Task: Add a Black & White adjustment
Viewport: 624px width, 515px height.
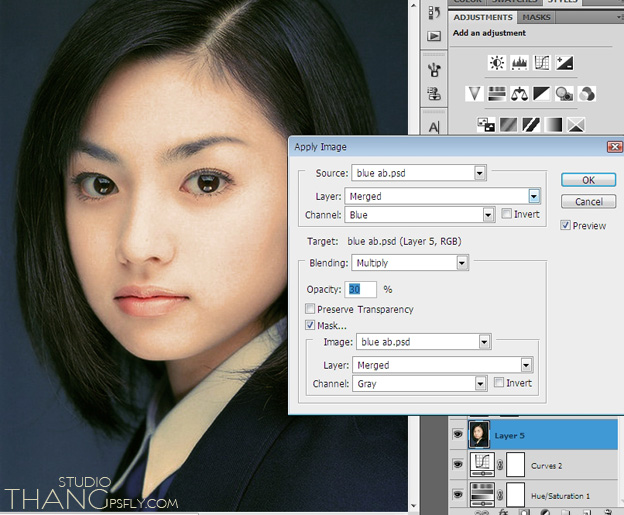Action: [x=542, y=94]
